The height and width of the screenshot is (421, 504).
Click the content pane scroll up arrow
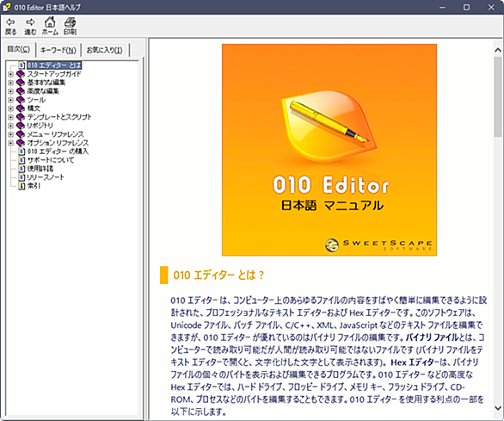[498, 50]
